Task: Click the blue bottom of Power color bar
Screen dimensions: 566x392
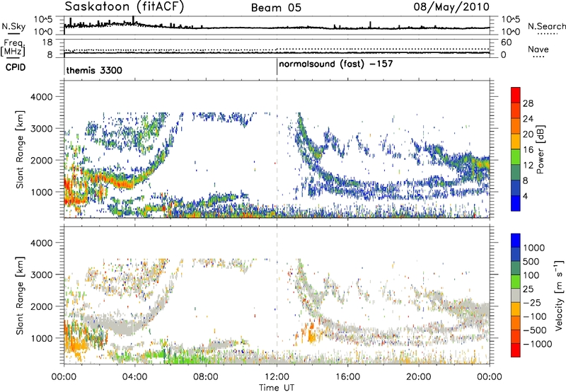Action: tap(516, 203)
